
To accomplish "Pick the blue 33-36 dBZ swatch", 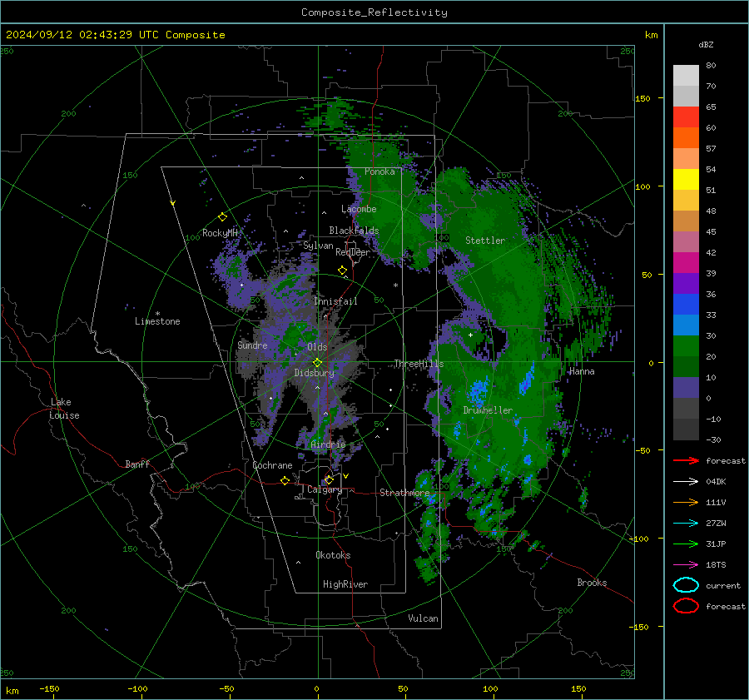I will [686, 304].
